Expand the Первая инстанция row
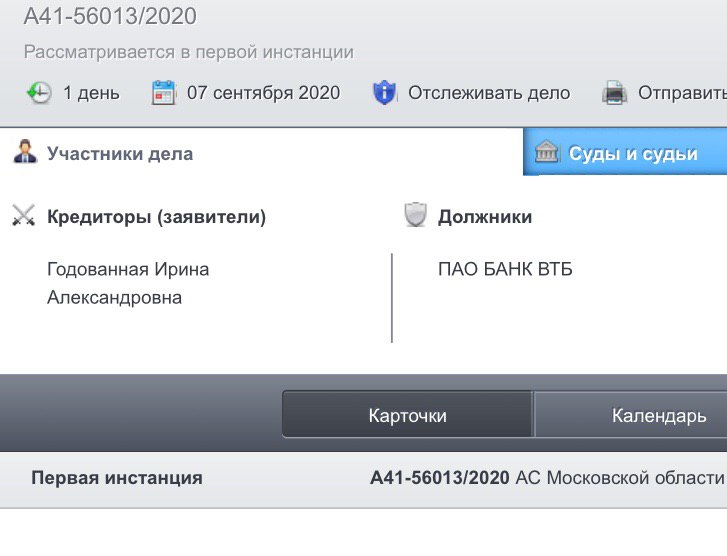Screen dimensions: 727x556 tap(364, 479)
